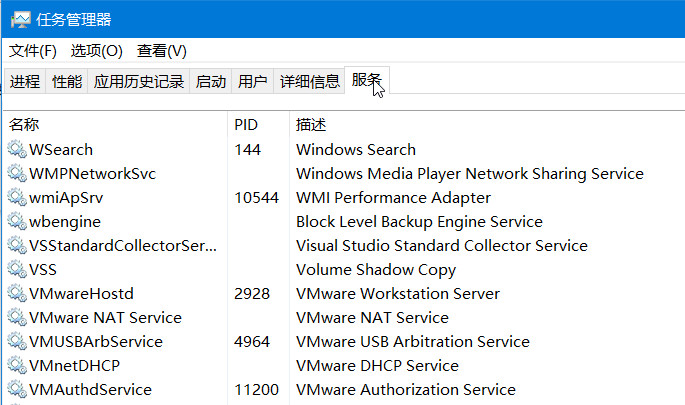Switch to the 用户 tab
The image size is (685, 405).
(253, 81)
